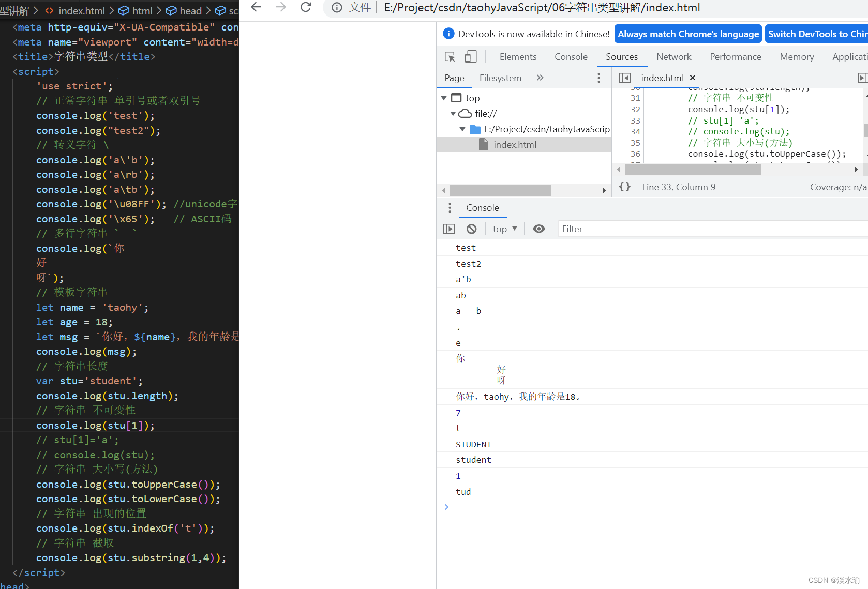
Task: Toggle the device toolbar icon
Action: click(x=471, y=57)
